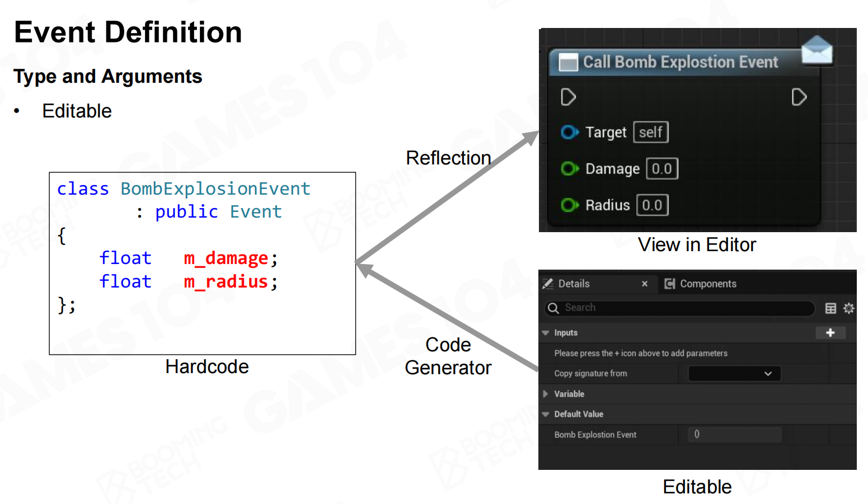The width and height of the screenshot is (868, 504).
Task: Click the Damage value field on the node
Action: [661, 169]
